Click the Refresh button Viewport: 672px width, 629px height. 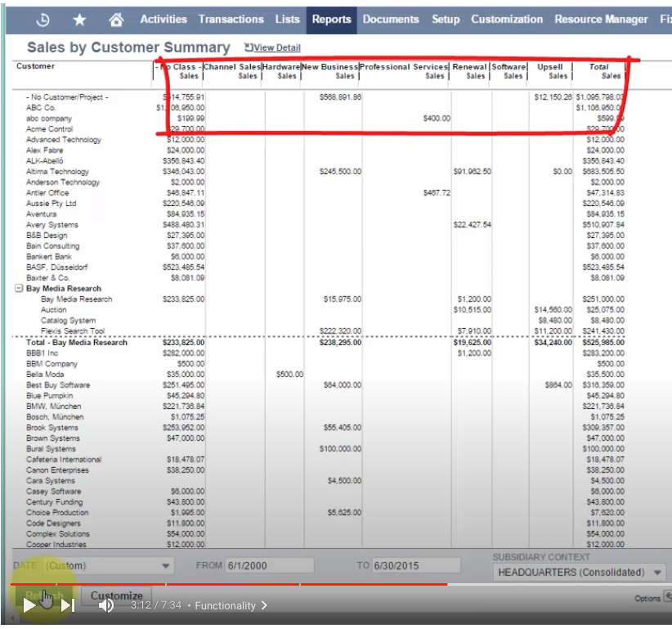[44, 596]
